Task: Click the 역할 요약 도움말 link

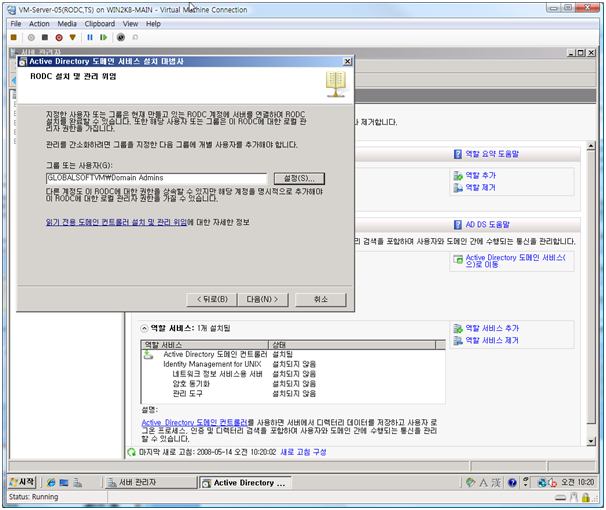Action: click(492, 154)
